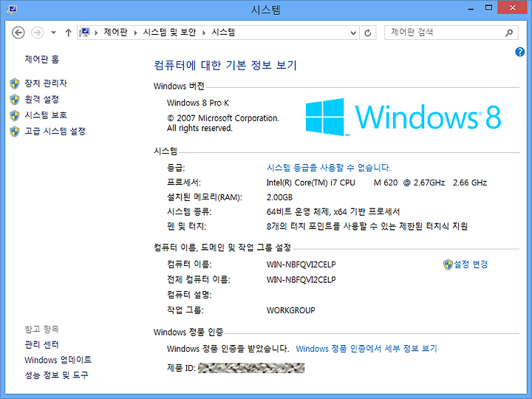Click computer name WIN-NBFQVI2CELP beside 컴퓨터 이름
Viewport: 532px width, 399px height.
(x=301, y=265)
